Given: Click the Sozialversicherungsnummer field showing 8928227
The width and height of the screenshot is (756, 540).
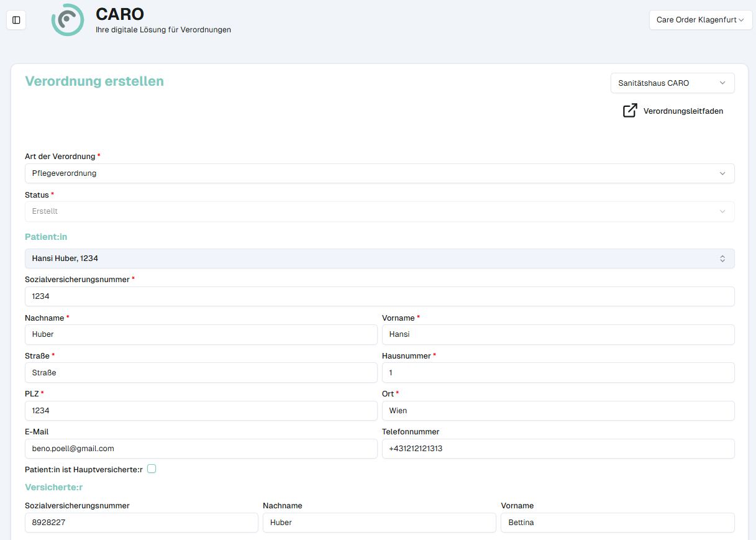Looking at the screenshot, I should pos(142,522).
